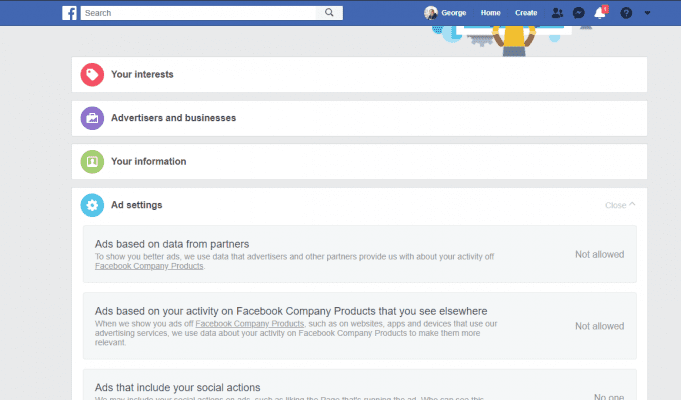Click the Ad settings section title
The image size is (681, 400).
[x=136, y=205]
